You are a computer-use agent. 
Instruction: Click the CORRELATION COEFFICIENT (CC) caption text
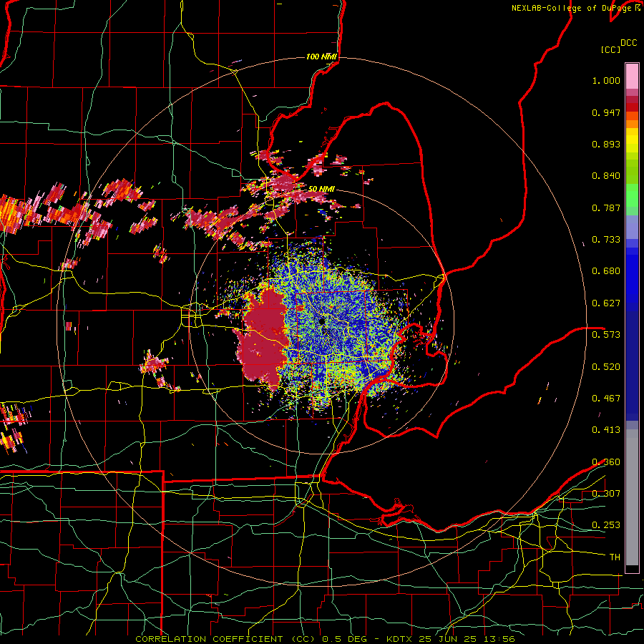tap(225, 639)
